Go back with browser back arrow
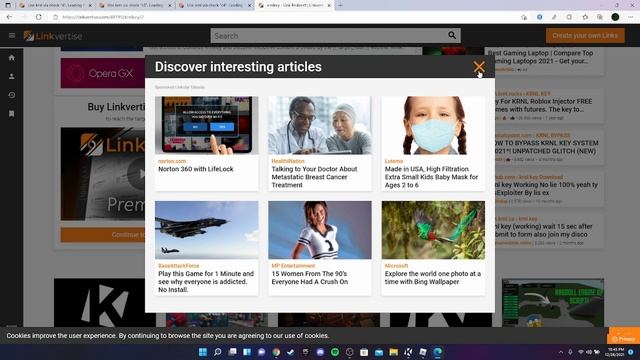The height and width of the screenshot is (360, 640). tap(9, 17)
